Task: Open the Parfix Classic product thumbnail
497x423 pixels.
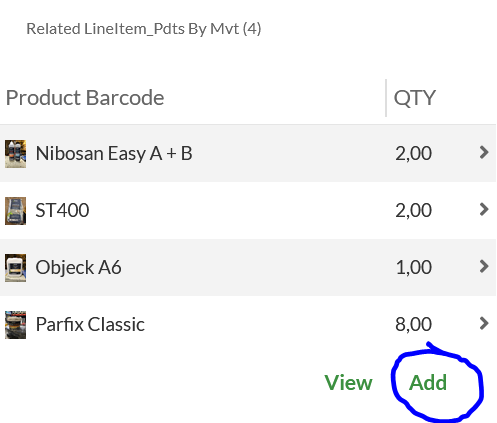Action: pos(15,325)
